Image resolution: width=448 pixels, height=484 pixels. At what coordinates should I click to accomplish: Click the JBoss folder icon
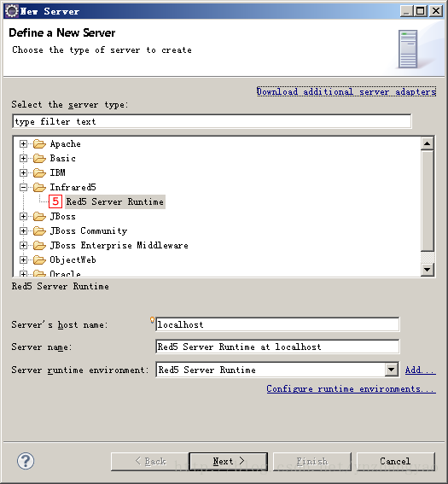click(x=39, y=216)
